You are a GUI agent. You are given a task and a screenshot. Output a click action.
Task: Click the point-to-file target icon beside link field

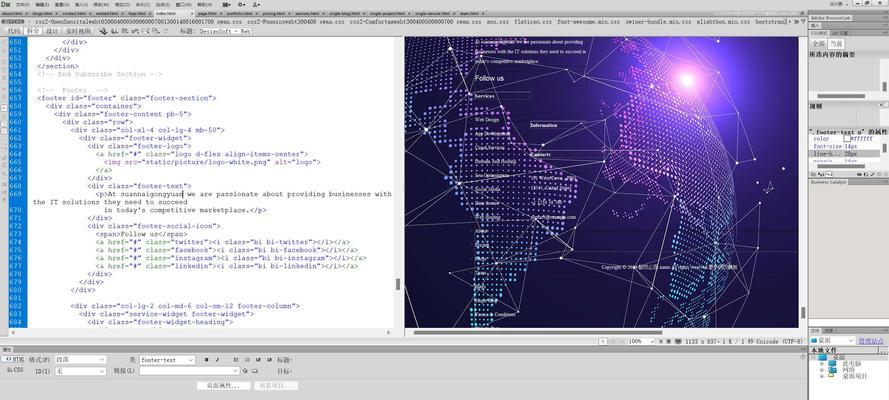click(x=245, y=371)
